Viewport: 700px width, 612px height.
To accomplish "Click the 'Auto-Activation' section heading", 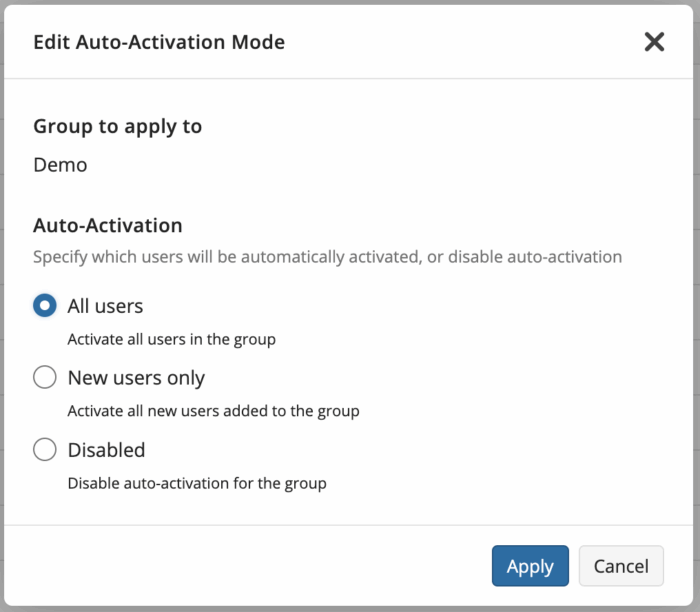I will (108, 225).
